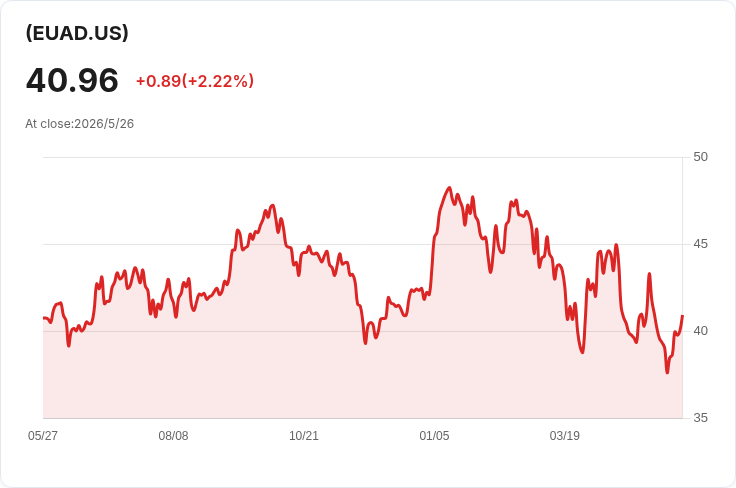Click the 45 y-axis price label
The image size is (736, 488).
[x=700, y=244]
